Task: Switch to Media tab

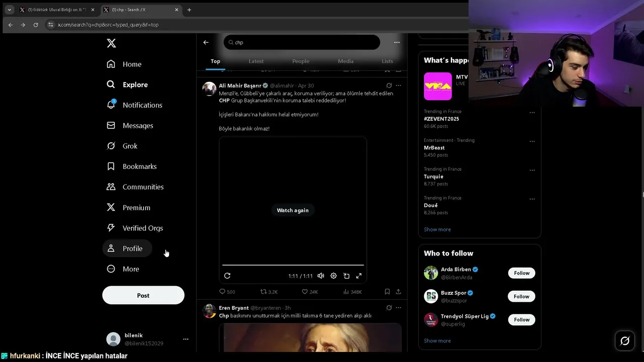Action: click(346, 61)
